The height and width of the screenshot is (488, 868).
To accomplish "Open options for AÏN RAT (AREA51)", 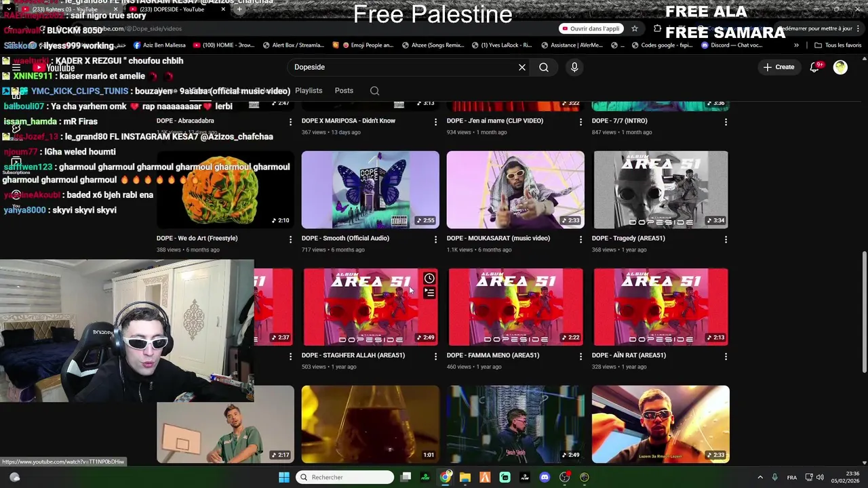I will tap(726, 357).
